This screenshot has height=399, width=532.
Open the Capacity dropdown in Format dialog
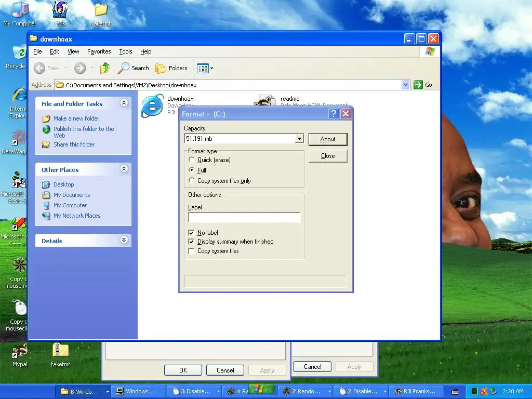click(299, 138)
